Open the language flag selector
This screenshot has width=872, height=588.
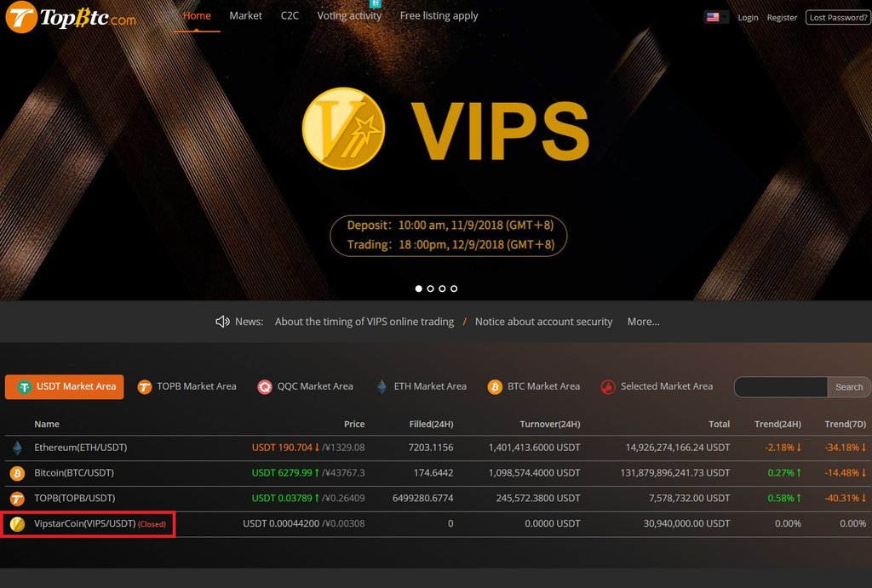[x=715, y=17]
